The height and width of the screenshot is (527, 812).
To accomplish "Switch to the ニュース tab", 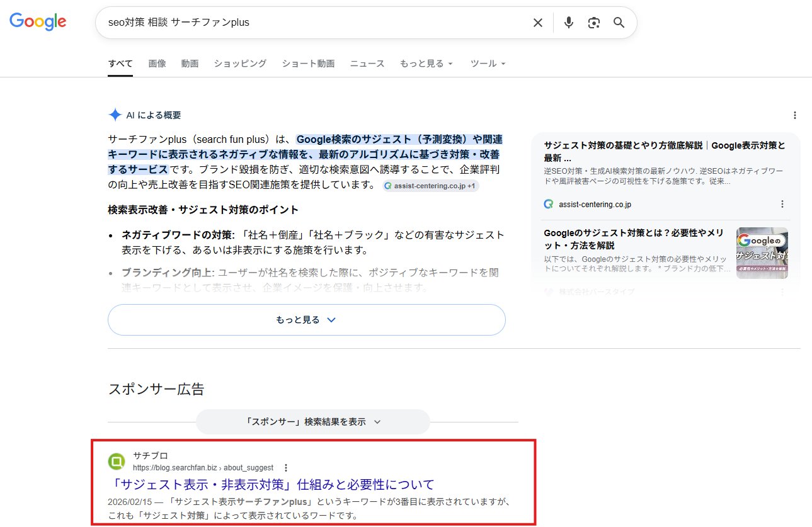I will tap(367, 63).
